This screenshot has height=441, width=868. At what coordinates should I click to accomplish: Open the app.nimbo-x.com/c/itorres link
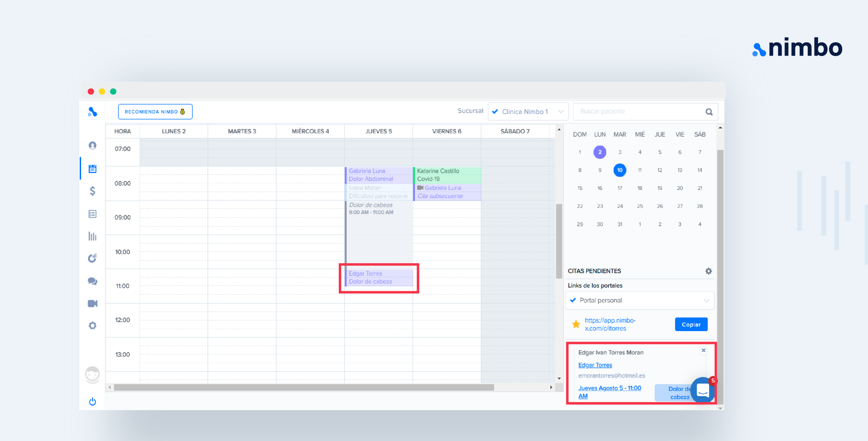point(610,324)
